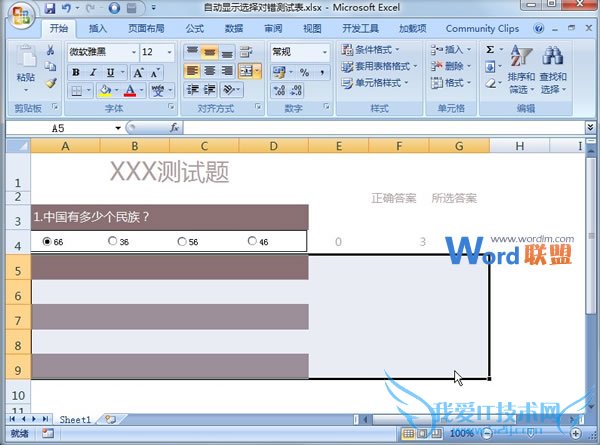Increase font size with grow font icon
The width and height of the screenshot is (600, 445).
pyautogui.click(x=138, y=72)
